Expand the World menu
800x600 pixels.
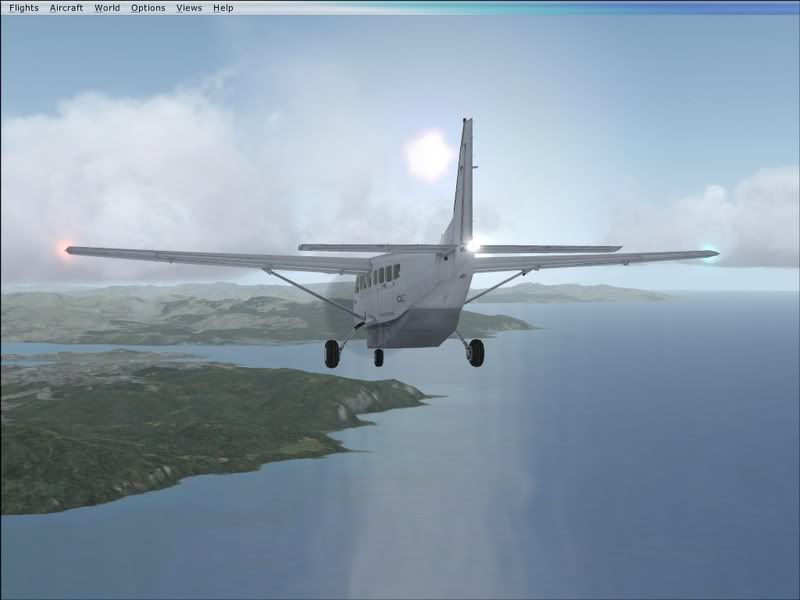(107, 8)
